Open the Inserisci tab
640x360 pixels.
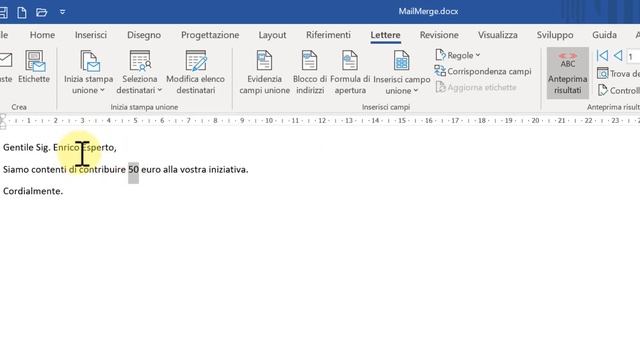pos(91,35)
